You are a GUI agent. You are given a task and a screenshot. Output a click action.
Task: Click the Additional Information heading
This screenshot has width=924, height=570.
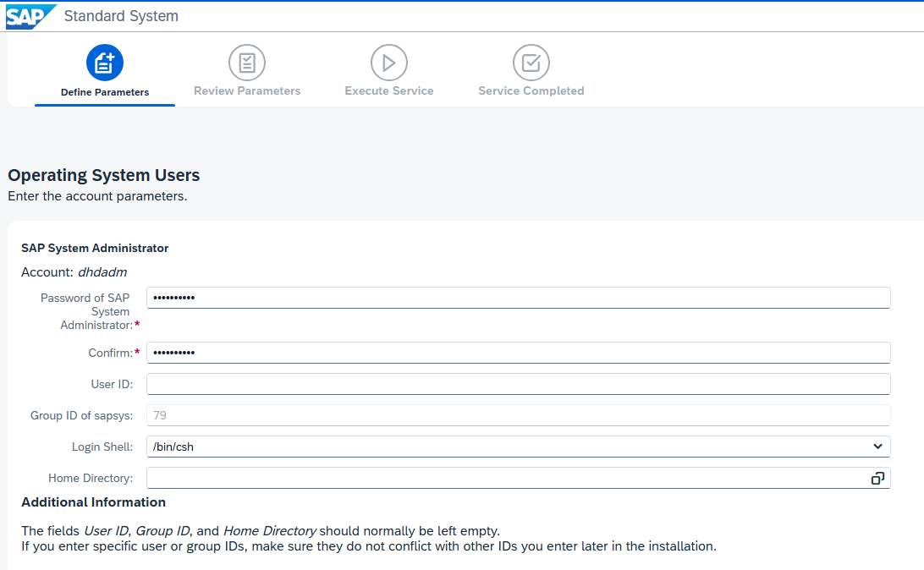94,502
